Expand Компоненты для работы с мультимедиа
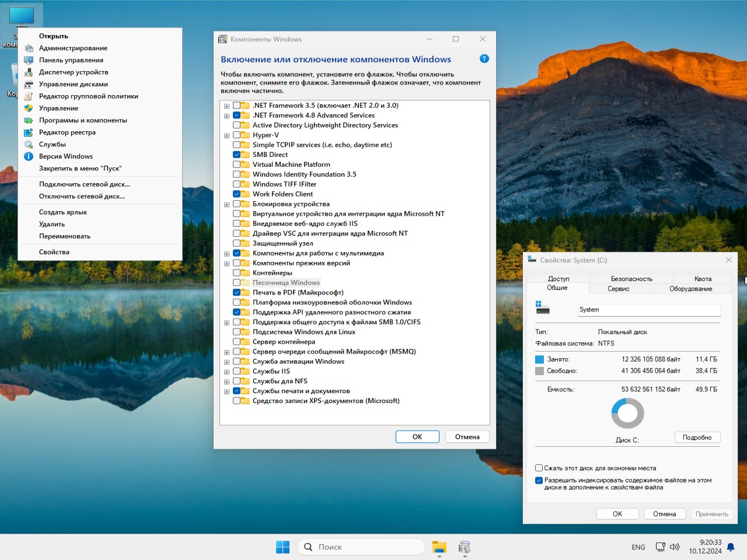This screenshot has width=747, height=560. (226, 254)
